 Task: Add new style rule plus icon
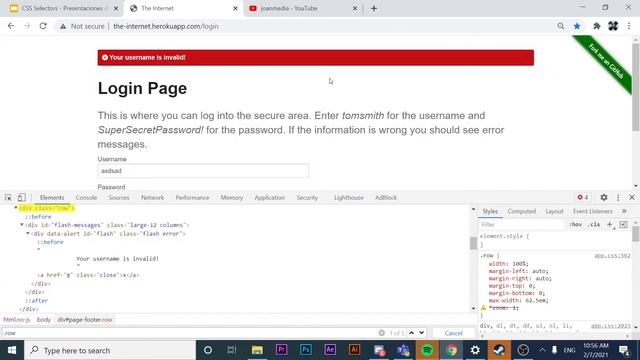coord(609,224)
